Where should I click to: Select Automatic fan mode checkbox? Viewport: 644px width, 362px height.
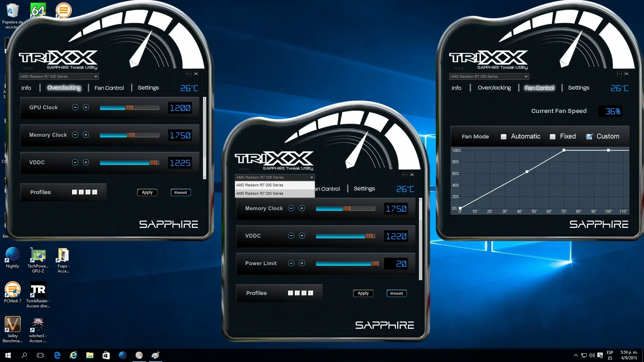tap(503, 137)
